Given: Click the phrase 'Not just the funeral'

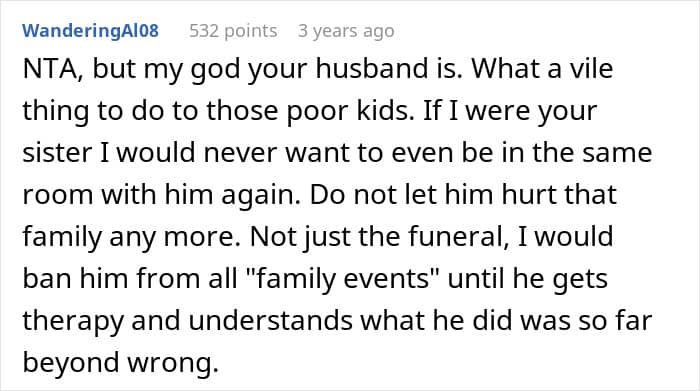Looking at the screenshot, I should click(x=379, y=237).
